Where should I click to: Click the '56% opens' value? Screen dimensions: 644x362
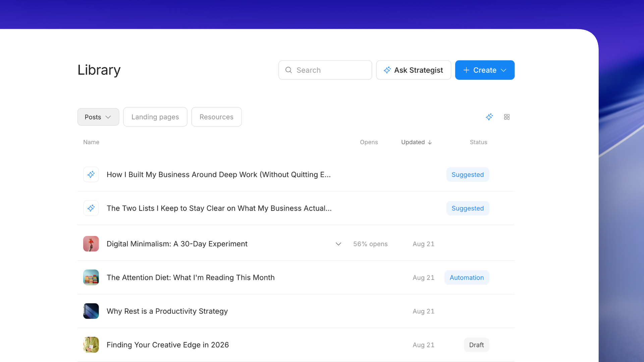click(x=370, y=244)
